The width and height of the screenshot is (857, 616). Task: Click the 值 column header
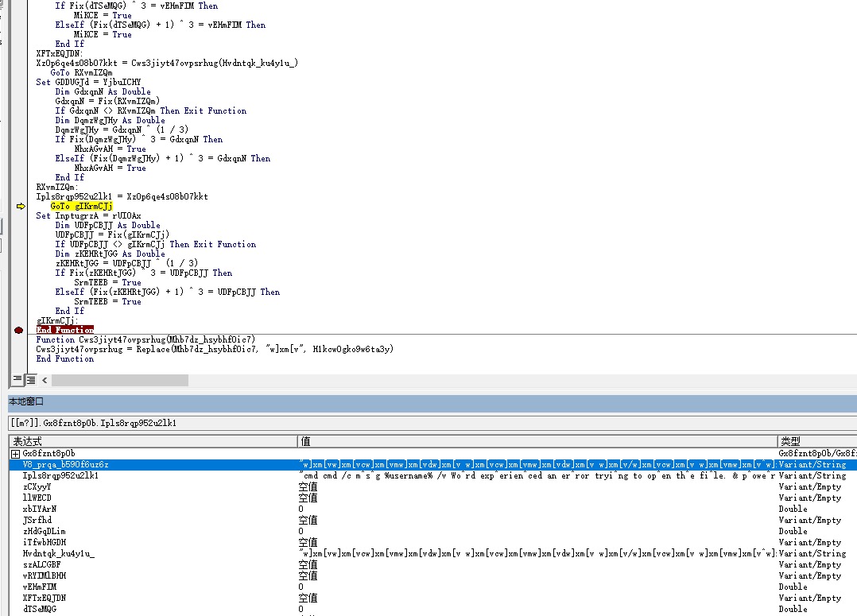(537, 442)
